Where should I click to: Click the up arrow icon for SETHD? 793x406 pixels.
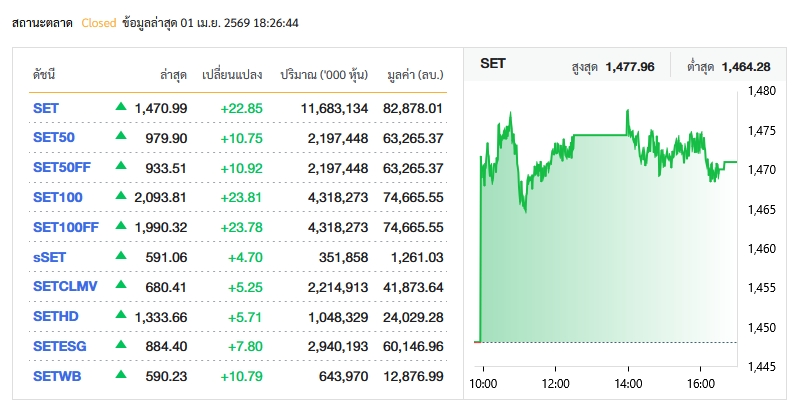[121, 316]
